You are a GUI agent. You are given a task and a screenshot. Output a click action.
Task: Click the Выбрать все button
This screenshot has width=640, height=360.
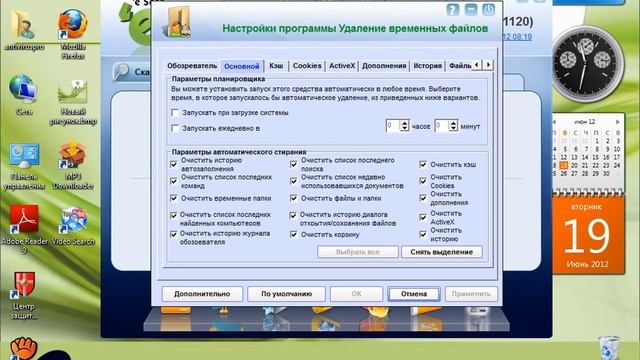tap(358, 252)
